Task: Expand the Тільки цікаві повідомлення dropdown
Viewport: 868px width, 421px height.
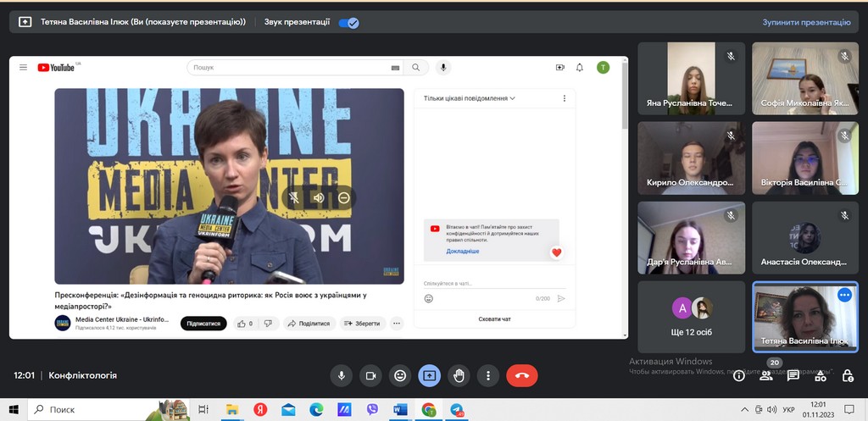Action: tap(470, 98)
